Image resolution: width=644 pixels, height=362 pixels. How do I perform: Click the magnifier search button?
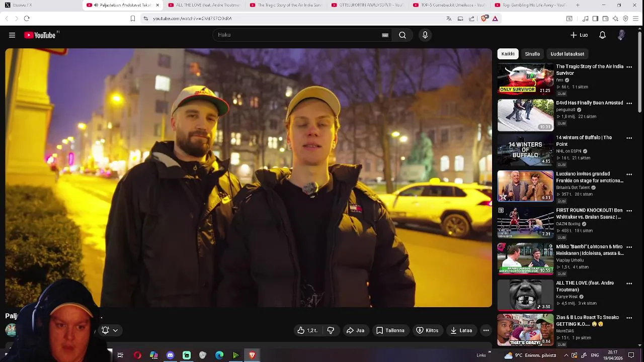(x=403, y=35)
